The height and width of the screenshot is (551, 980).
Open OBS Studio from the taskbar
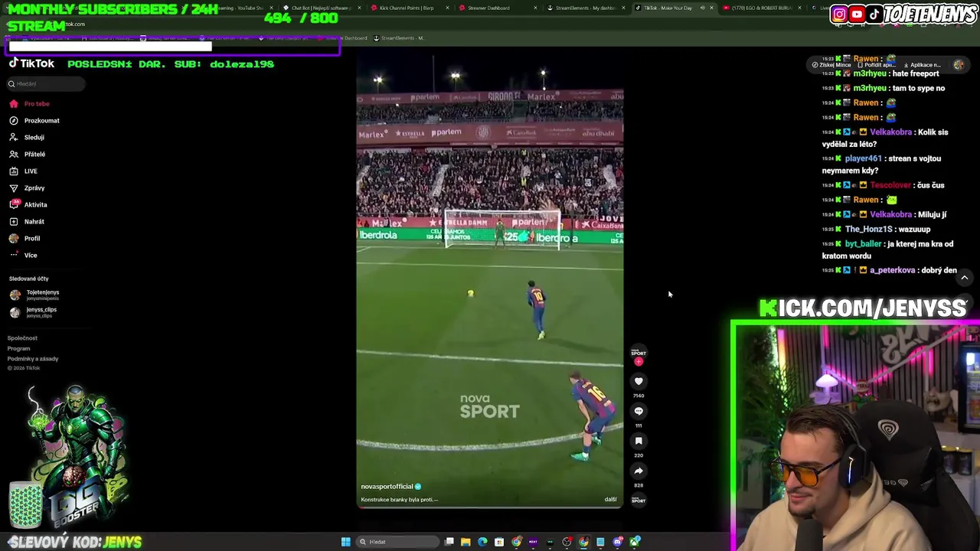567,542
